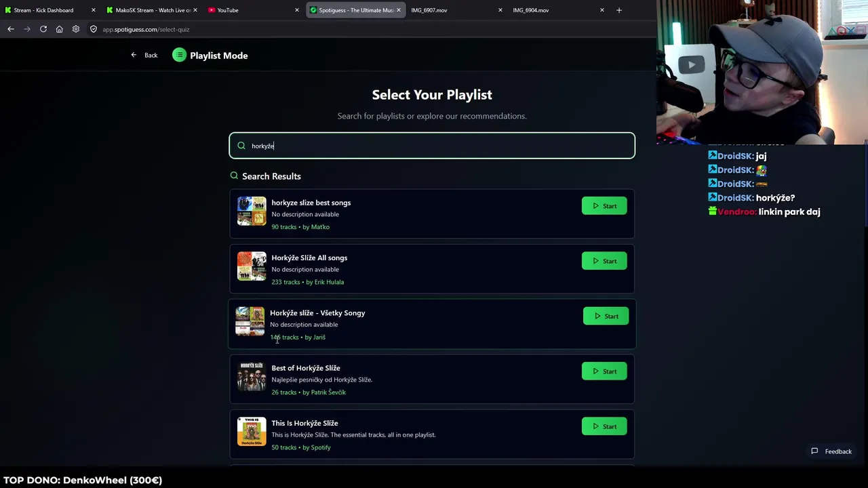
Task: Select the Horkýže Slíže All songs title
Action: (309, 258)
